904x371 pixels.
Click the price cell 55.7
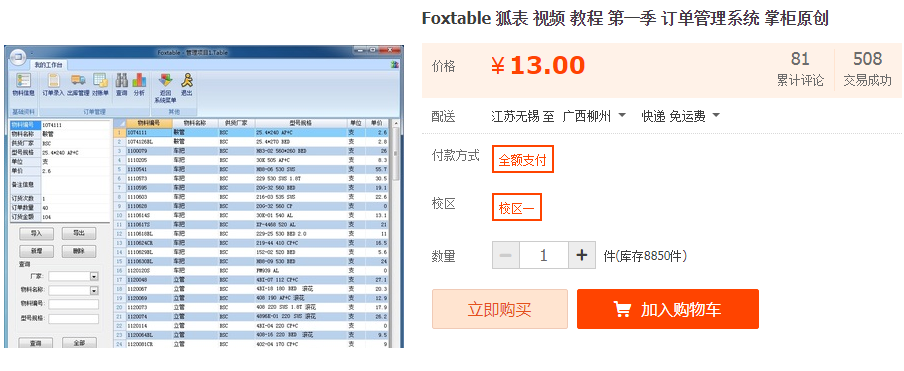coord(376,169)
